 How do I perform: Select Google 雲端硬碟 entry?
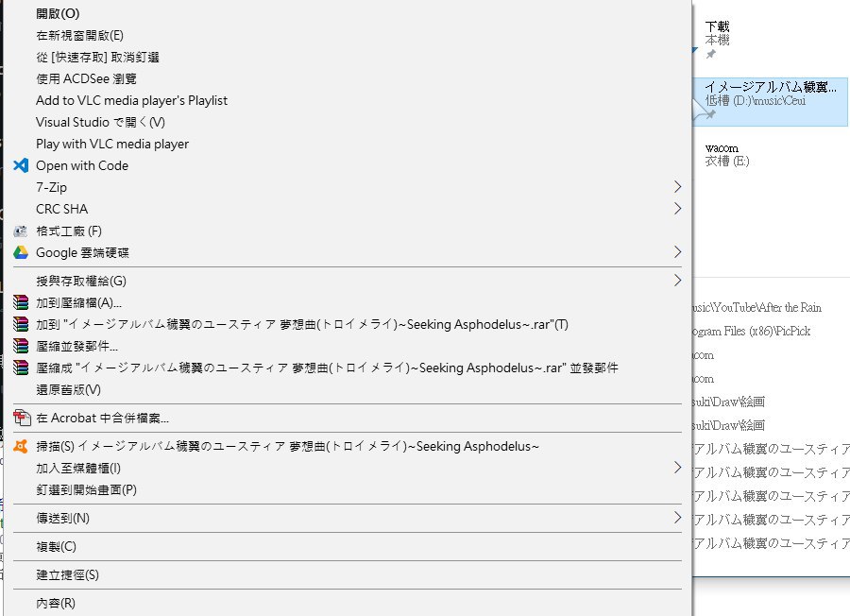[347, 252]
